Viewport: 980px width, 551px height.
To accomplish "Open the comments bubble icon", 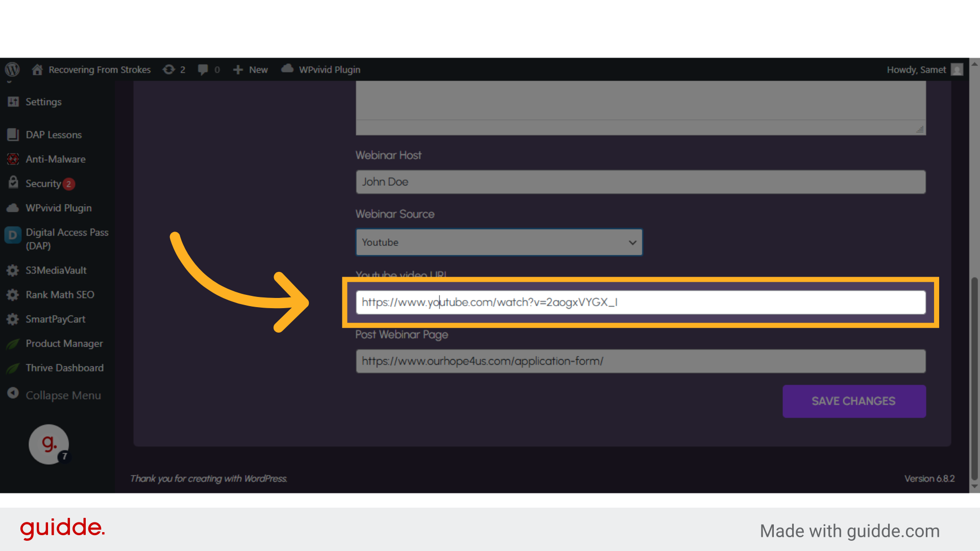I will click(x=203, y=69).
